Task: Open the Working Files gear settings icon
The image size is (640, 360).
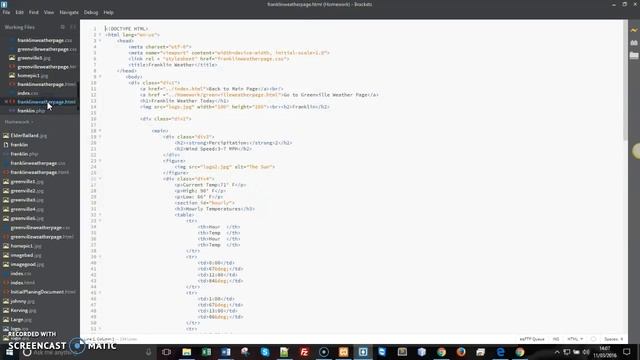Action: click(x=62, y=27)
